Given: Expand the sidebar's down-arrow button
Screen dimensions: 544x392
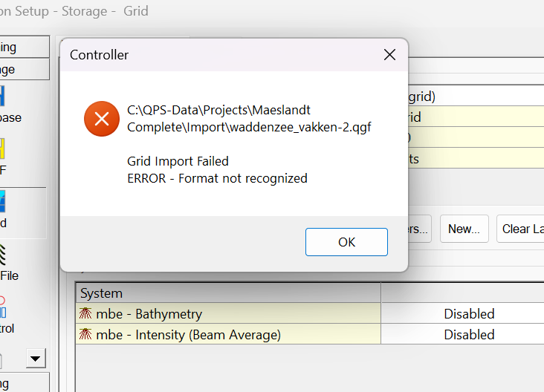Looking at the screenshot, I should click(x=35, y=359).
